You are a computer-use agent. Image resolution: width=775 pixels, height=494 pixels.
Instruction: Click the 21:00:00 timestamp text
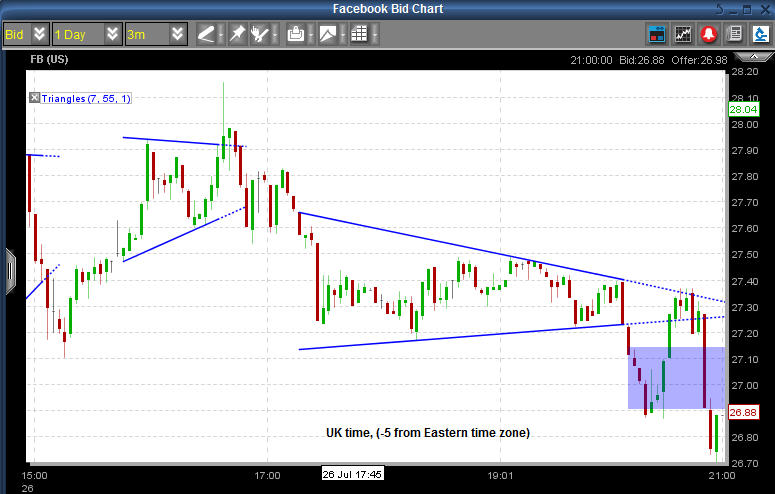[x=591, y=60]
